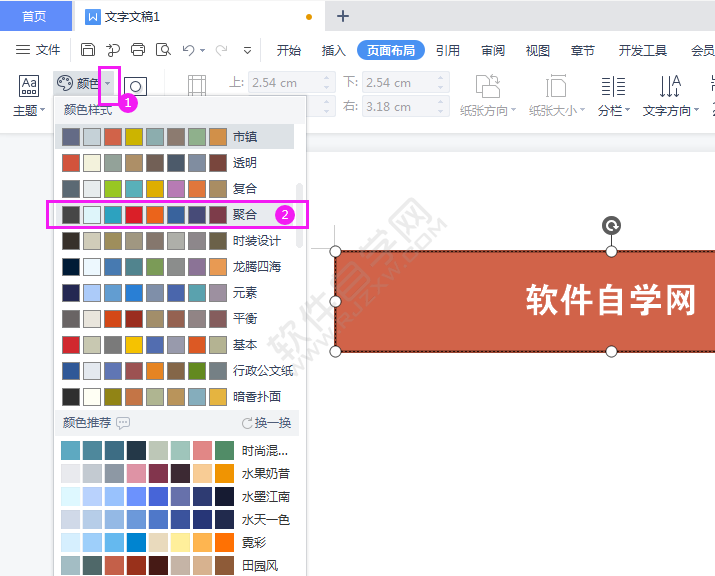Select the 文字文稿1 document tab
Image resolution: width=715 pixels, height=576 pixels.
click(x=200, y=17)
